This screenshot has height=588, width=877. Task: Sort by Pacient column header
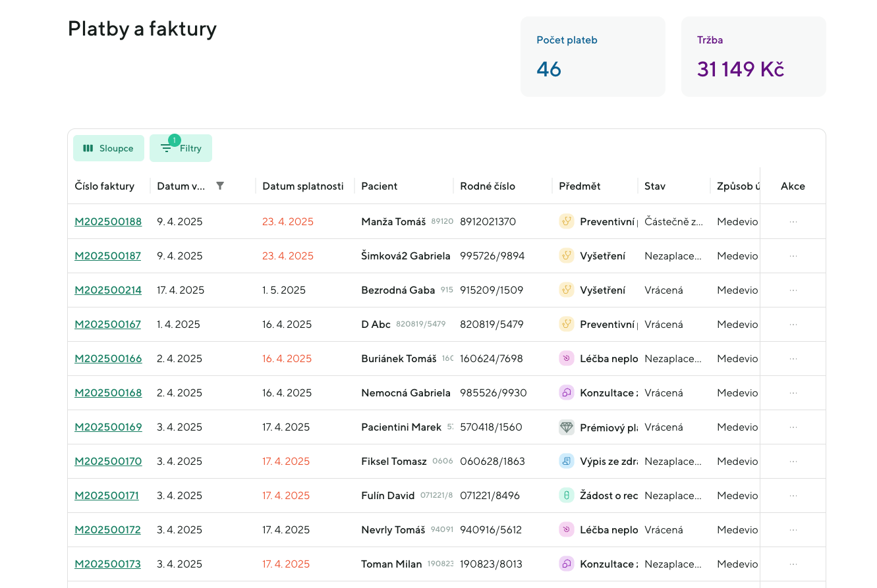[x=380, y=186]
